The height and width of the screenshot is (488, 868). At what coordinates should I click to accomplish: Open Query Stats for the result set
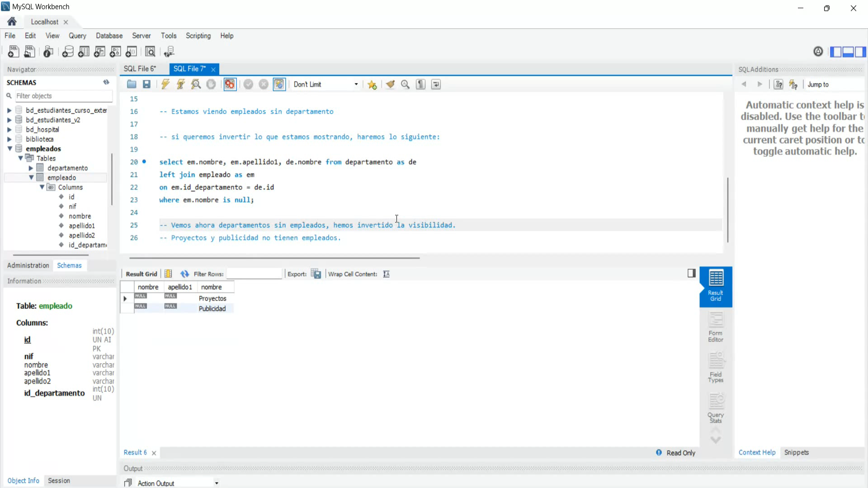pyautogui.click(x=716, y=407)
